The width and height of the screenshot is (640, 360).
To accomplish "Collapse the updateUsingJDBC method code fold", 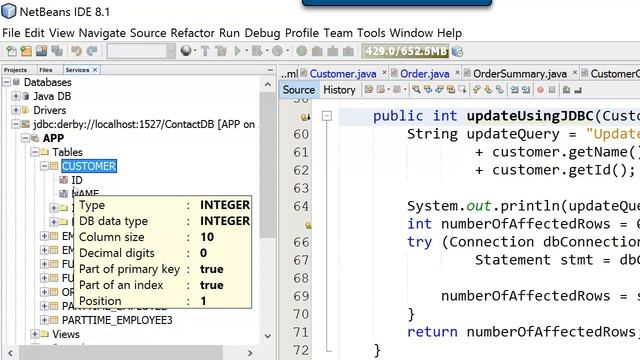I will pos(327,116).
